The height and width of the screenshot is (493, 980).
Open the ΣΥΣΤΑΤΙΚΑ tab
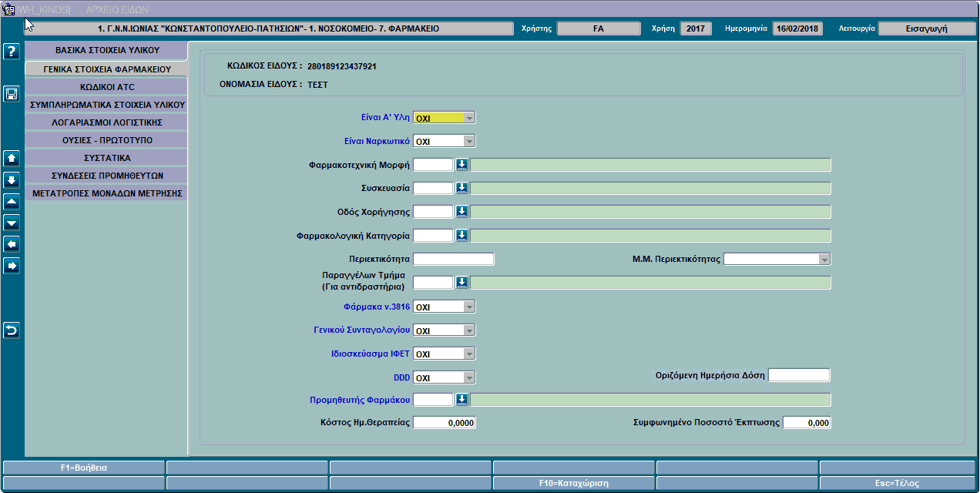click(106, 158)
